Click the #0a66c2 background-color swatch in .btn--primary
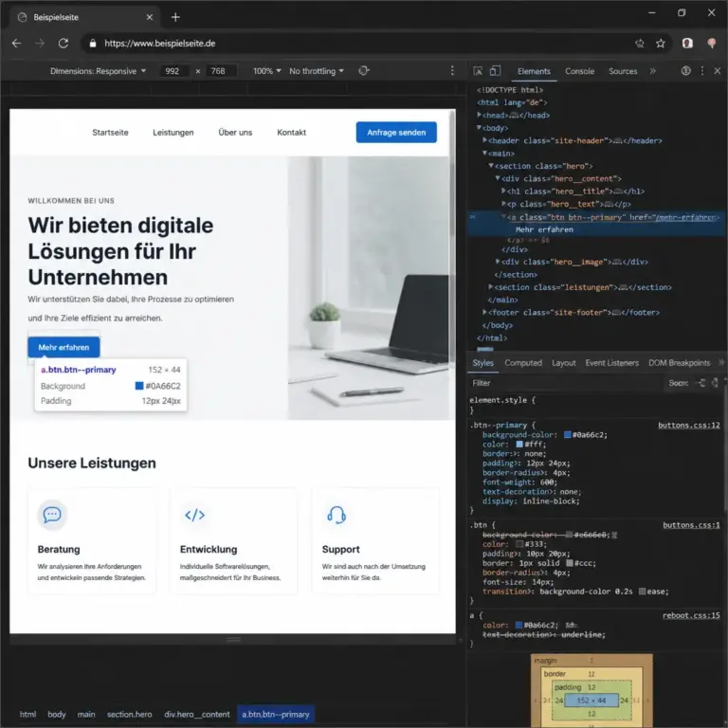This screenshot has height=728, width=728. 568,434
